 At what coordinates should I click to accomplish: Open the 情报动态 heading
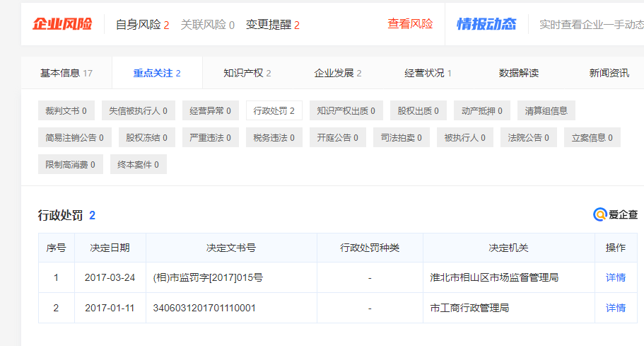pos(486,24)
